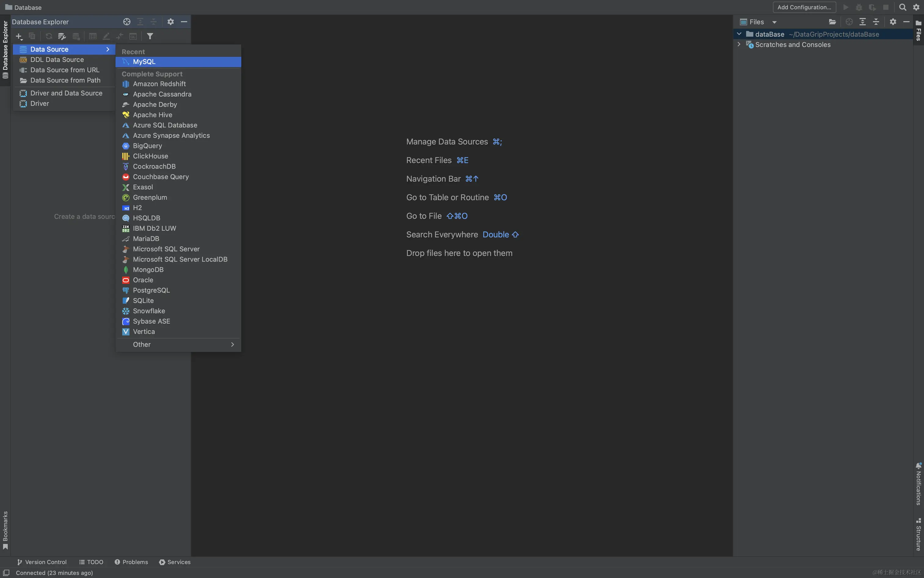Click the Expand All icon in Files panel
This screenshot has height=578, width=924.
pyautogui.click(x=863, y=22)
